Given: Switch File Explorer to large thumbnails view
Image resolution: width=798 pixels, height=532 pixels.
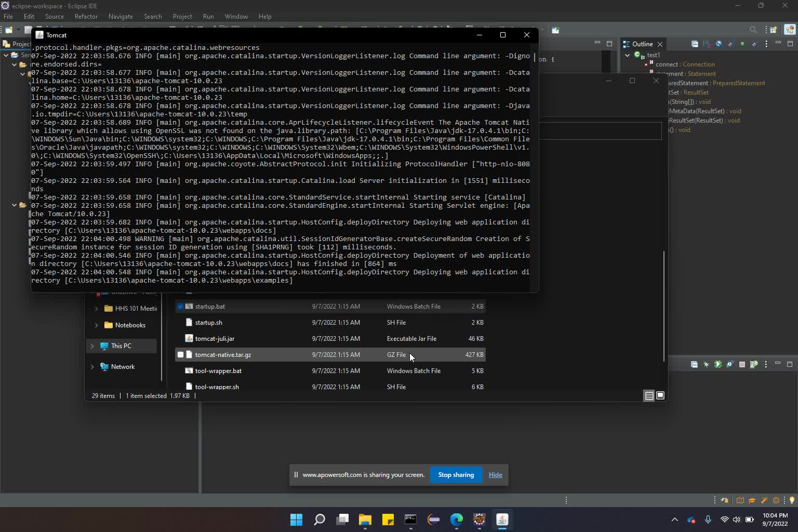Looking at the screenshot, I should pyautogui.click(x=660, y=396).
